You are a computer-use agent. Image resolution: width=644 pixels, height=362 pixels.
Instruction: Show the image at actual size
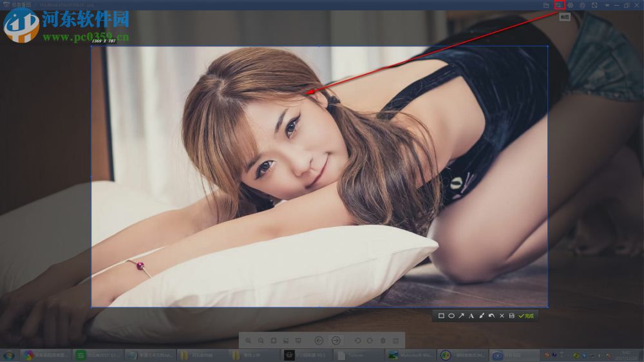coord(286,341)
